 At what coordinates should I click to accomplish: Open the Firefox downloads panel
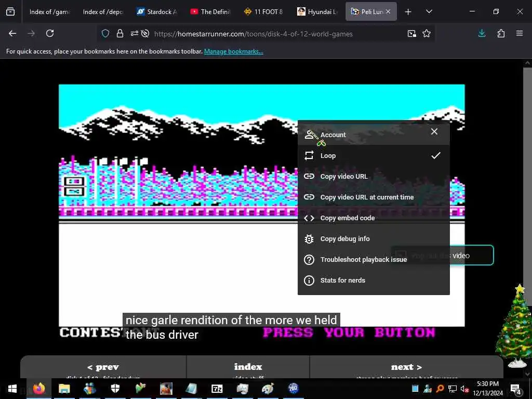pos(482,33)
